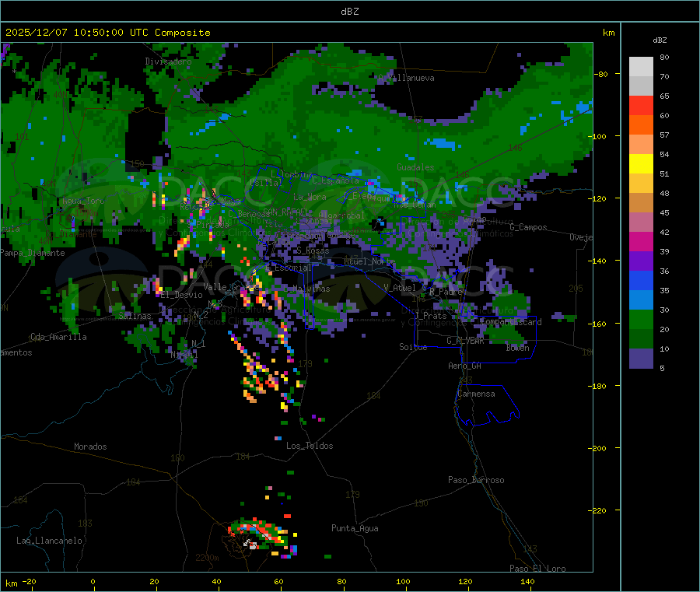
Task: Click the El_Desvio location label
Action: [182, 295]
